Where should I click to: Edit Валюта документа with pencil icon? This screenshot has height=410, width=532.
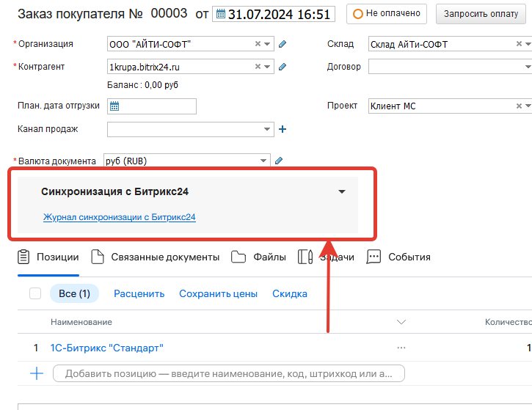click(x=279, y=161)
